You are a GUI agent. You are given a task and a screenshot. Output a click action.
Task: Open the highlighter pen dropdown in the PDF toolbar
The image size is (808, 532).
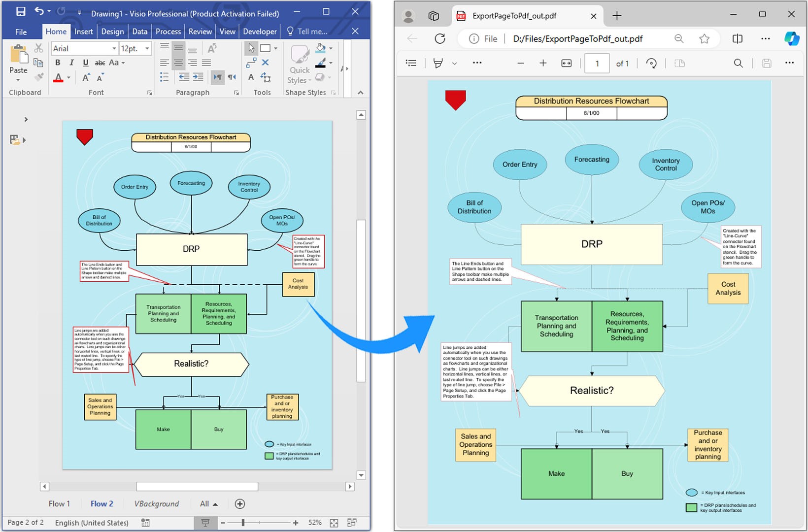pyautogui.click(x=454, y=63)
